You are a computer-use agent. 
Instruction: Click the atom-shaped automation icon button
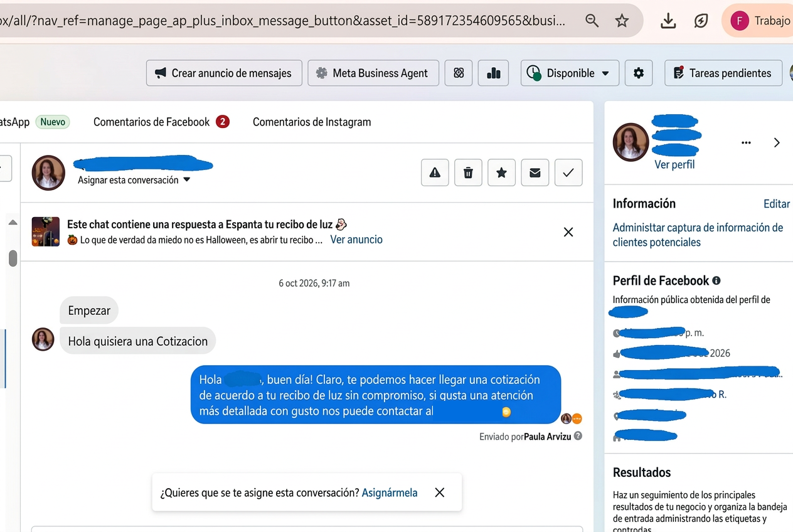(x=459, y=73)
